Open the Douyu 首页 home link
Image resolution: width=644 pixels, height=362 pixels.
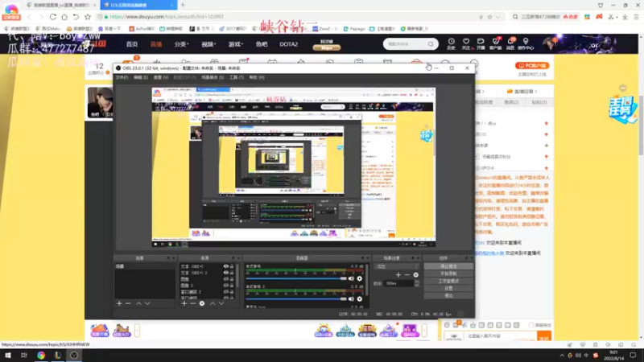point(132,44)
